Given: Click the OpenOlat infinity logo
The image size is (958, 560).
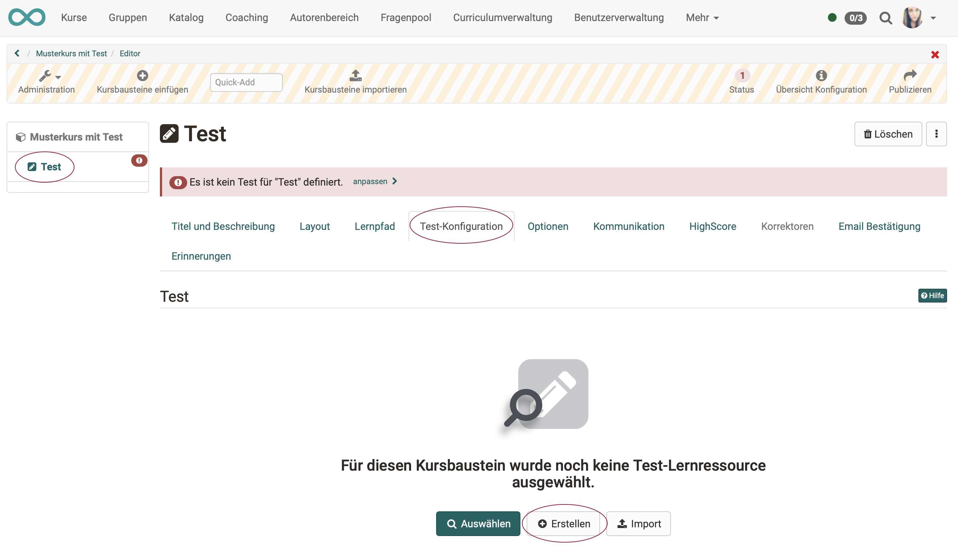Looking at the screenshot, I should [27, 17].
